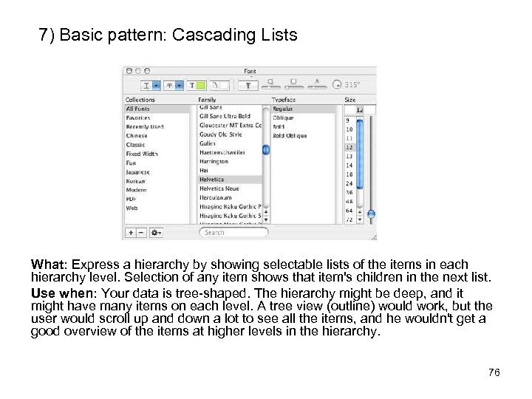Screen dimensions: 532x399
Task: Click Size list scroll-down arrow
Action: [360, 220]
